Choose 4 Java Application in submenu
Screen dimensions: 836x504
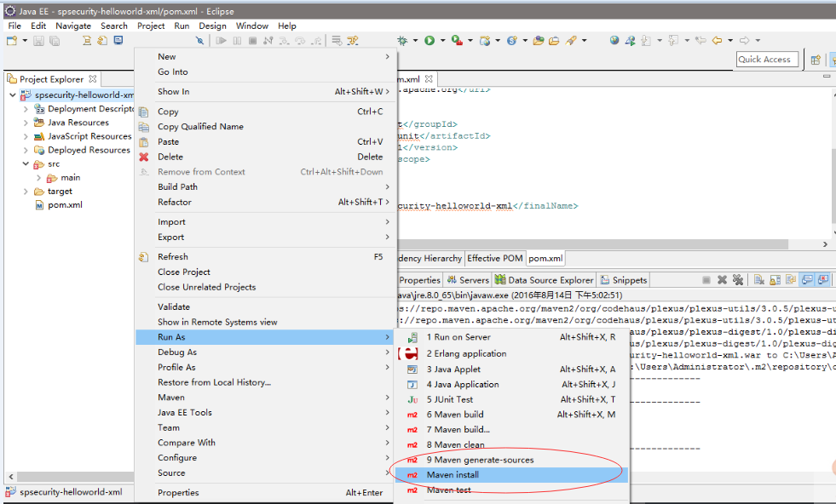511,384
